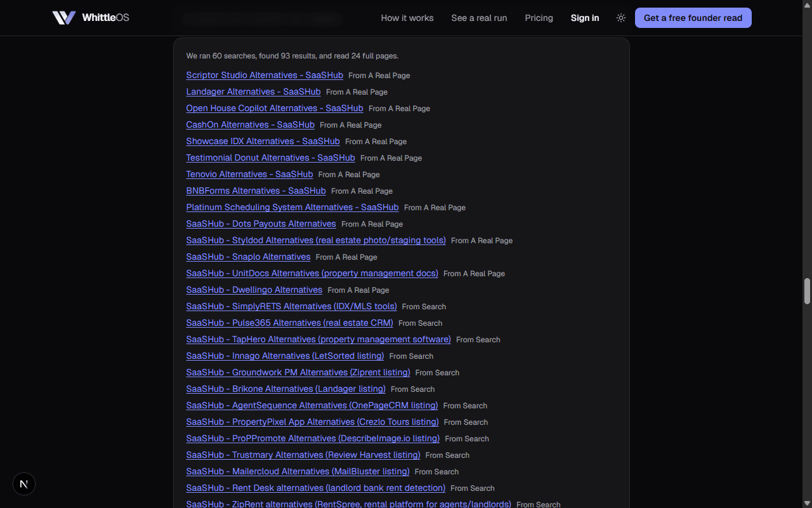Image resolution: width=812 pixels, height=508 pixels.
Task: Follow Showcase IDX Alternatives link
Action: pos(263,141)
